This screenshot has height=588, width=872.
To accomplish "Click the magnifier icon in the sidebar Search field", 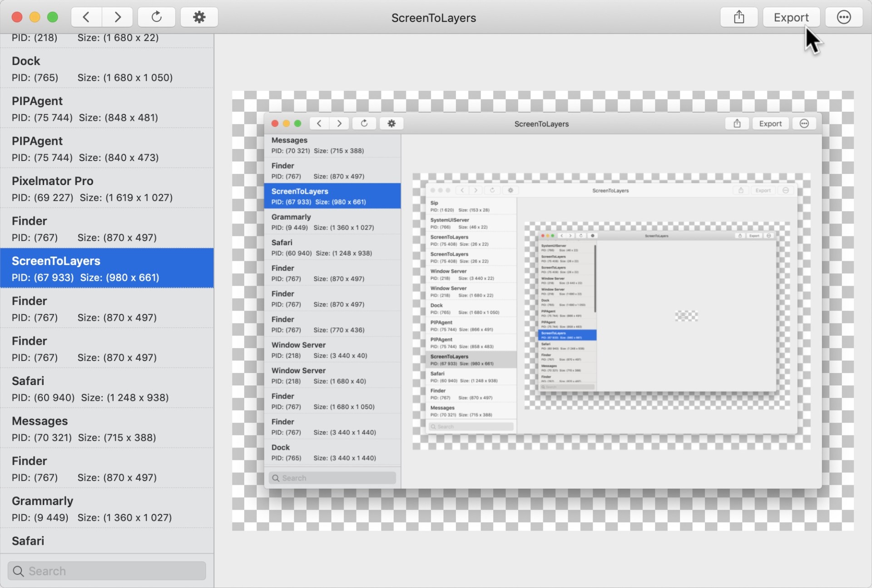I will [x=19, y=571].
